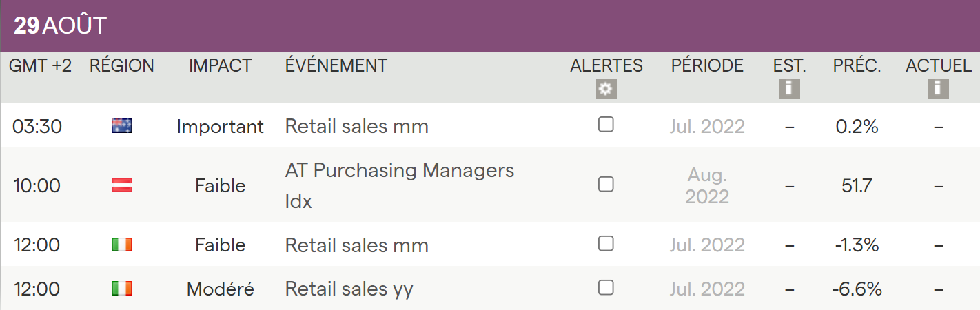
Task: Click the 29 AOÛT date header
Action: coord(61,26)
